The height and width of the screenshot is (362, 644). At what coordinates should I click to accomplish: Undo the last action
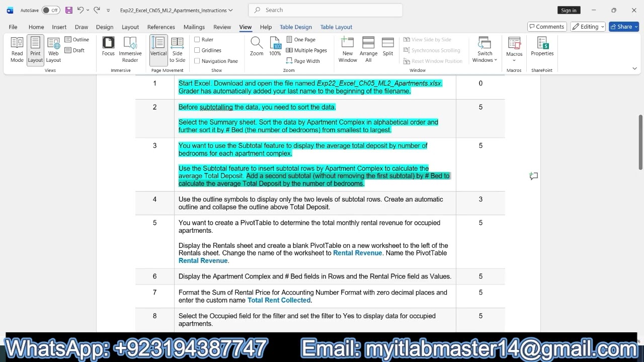(x=80, y=10)
